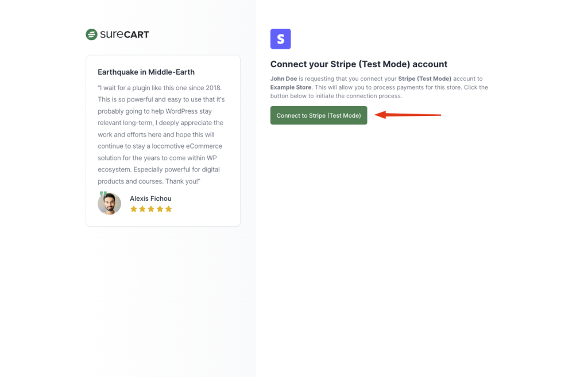This screenshot has height=377, width=588.
Task: Click the SureCart wordmark text
Action: 125,34
